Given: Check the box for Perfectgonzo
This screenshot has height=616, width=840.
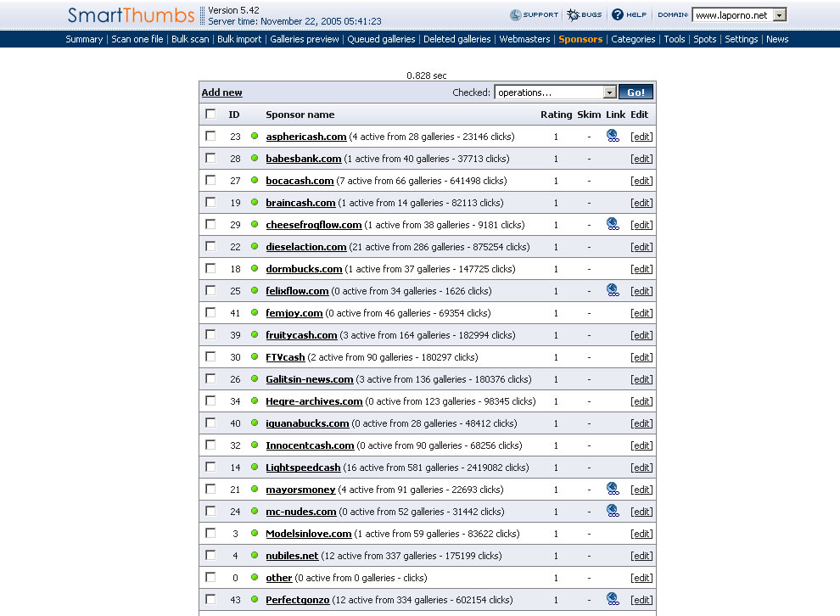Looking at the screenshot, I should click(210, 599).
